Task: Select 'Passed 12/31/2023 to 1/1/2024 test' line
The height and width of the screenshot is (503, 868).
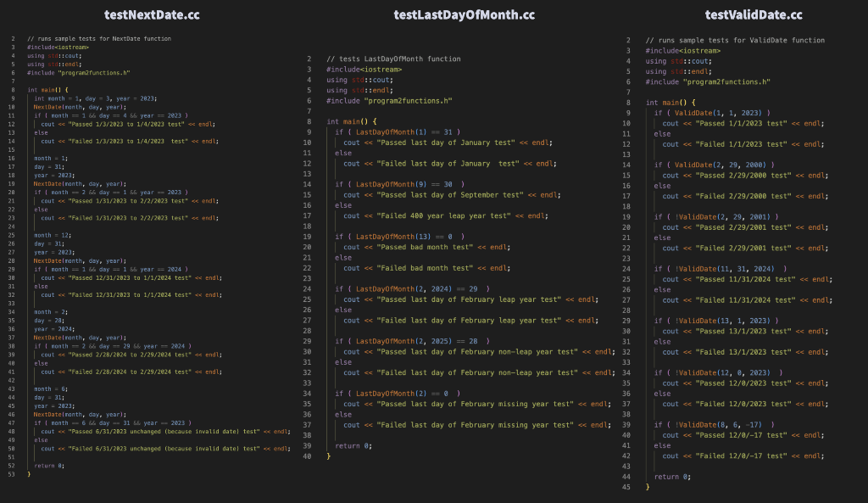Action: tap(131, 278)
